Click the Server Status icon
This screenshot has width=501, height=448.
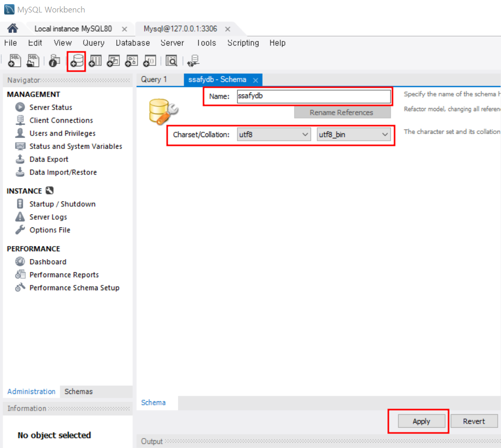click(20, 107)
